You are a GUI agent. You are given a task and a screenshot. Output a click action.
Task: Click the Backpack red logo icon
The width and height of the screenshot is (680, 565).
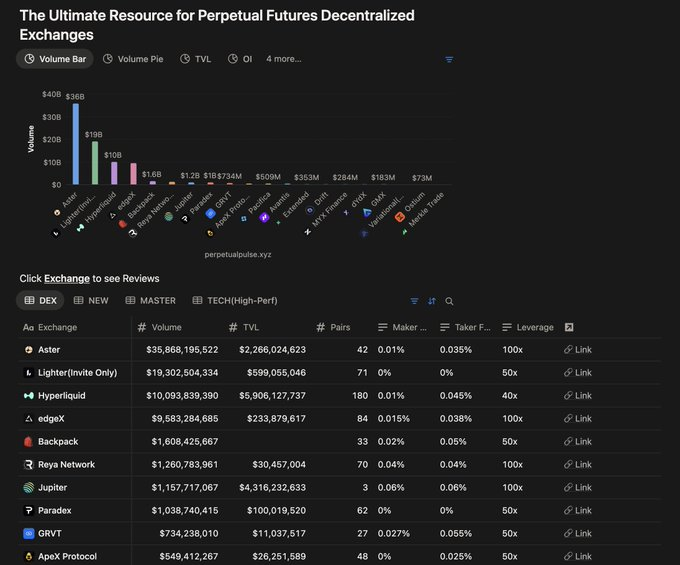[28, 441]
